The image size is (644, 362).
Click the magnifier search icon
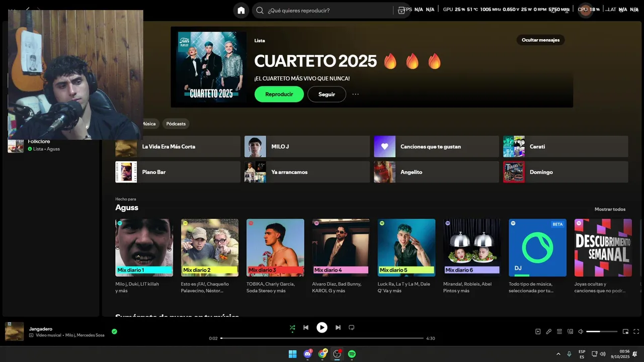coord(260,10)
